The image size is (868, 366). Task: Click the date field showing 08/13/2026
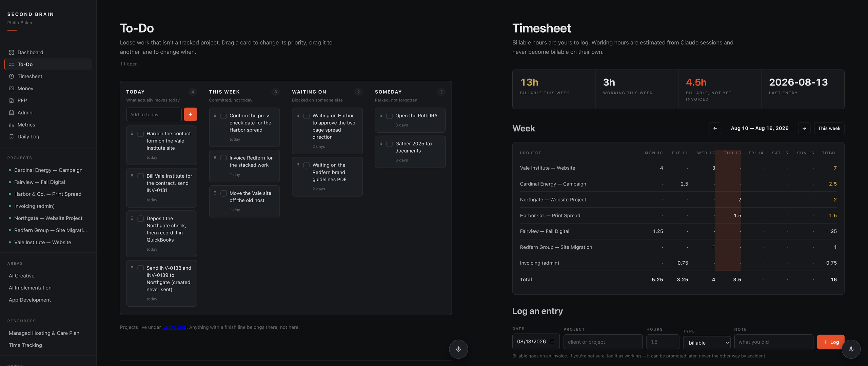click(x=536, y=342)
